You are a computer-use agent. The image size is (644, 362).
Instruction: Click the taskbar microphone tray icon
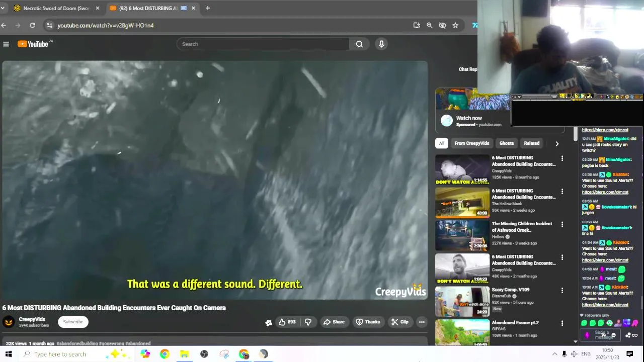coord(564,354)
